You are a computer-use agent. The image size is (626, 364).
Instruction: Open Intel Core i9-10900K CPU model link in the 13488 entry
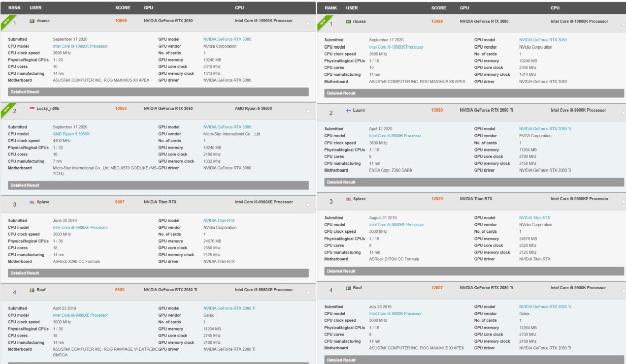pos(396,47)
